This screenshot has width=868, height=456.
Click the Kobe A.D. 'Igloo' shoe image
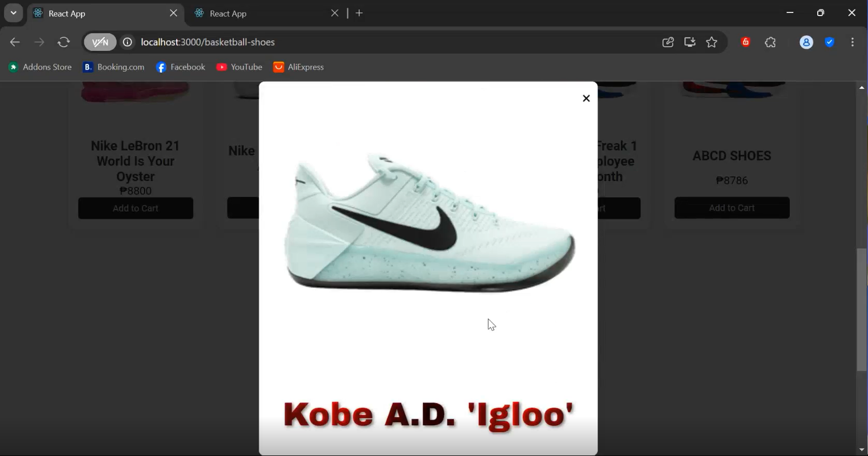point(430,222)
